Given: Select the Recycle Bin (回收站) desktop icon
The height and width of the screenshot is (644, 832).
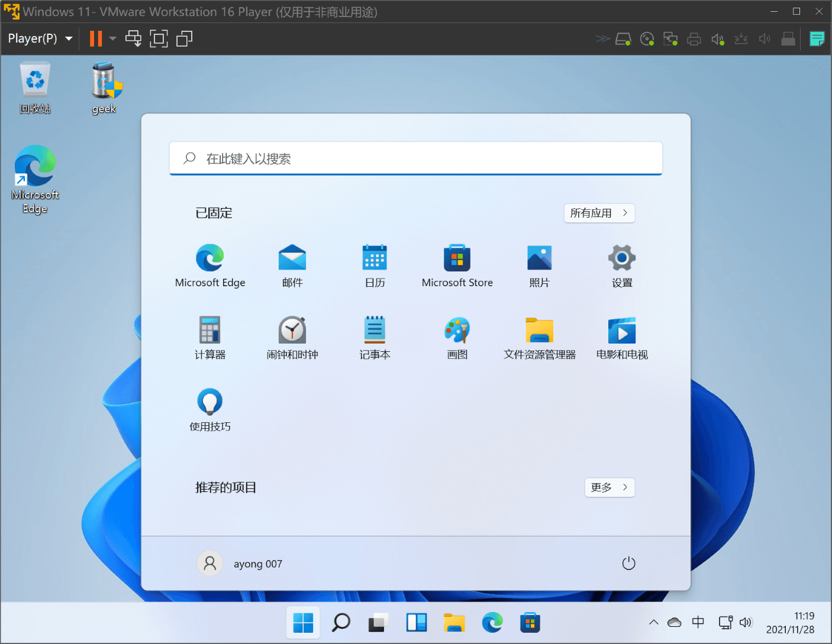Looking at the screenshot, I should (x=35, y=88).
